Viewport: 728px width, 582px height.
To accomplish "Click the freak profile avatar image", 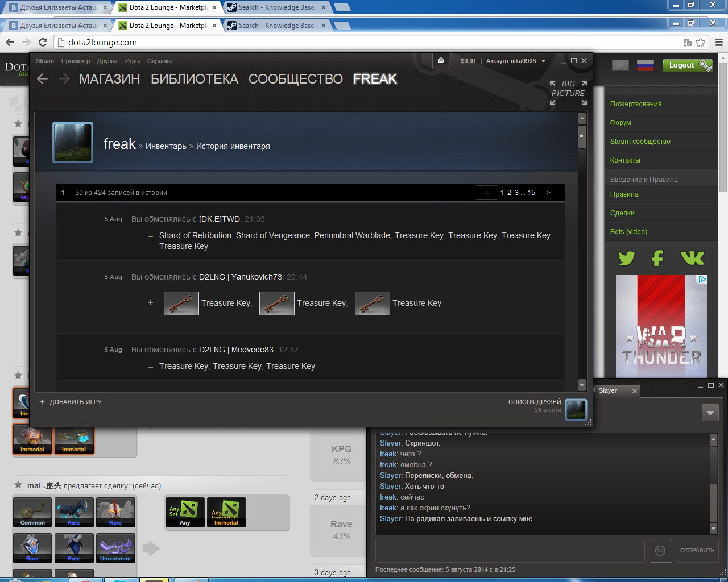I will [x=73, y=143].
